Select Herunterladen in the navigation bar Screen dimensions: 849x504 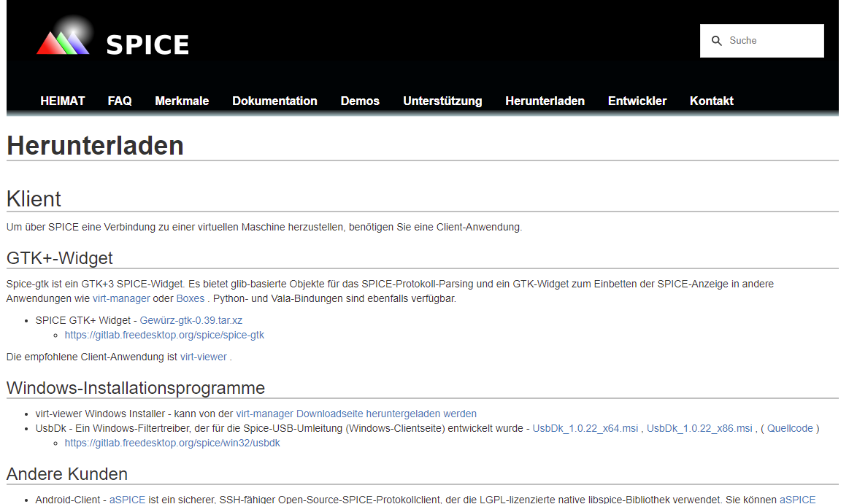(545, 101)
